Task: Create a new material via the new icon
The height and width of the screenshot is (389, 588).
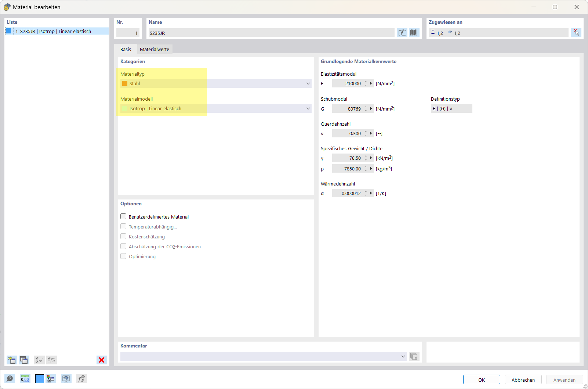Action: [x=12, y=360]
